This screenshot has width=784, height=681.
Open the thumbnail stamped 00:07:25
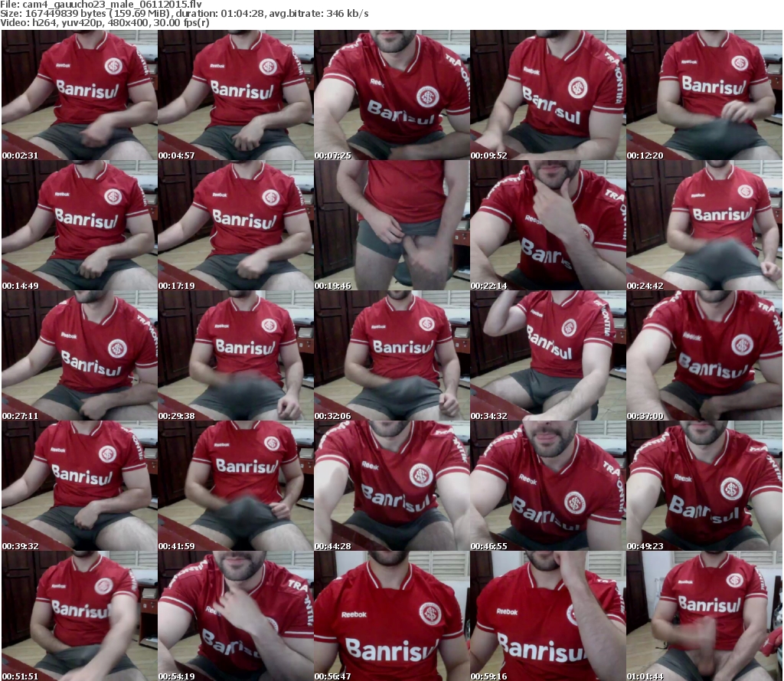392,95
